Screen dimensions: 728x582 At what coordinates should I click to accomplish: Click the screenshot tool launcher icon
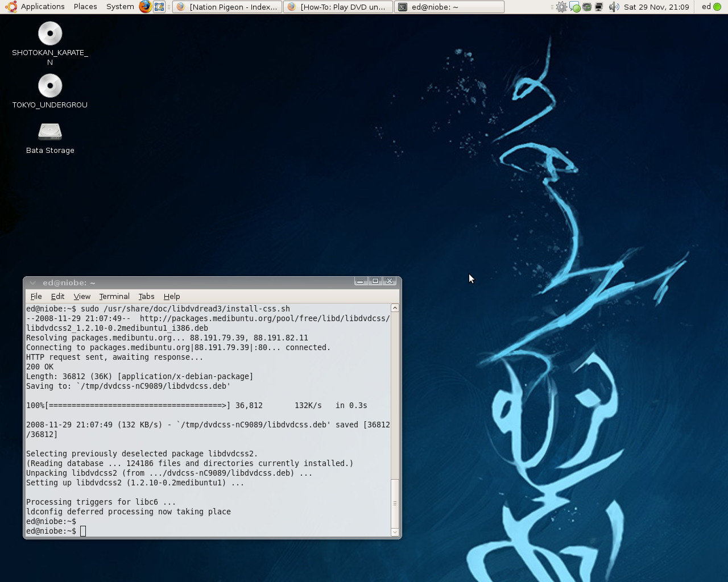coord(159,7)
